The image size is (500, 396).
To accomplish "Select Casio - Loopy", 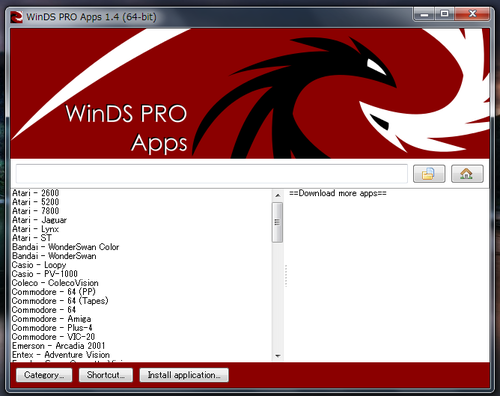I will pos(39,265).
